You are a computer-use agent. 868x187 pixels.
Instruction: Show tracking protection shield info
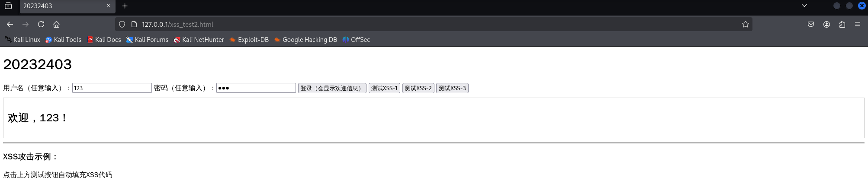coord(122,24)
